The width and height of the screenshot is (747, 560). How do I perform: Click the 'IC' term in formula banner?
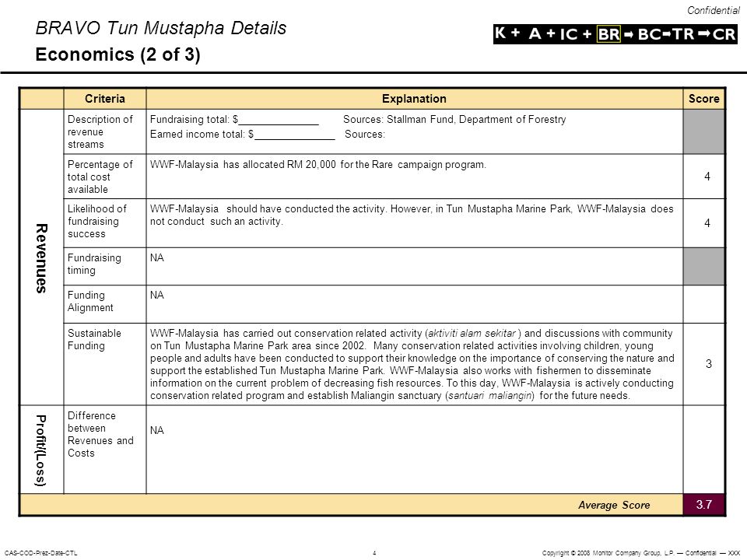coord(568,34)
